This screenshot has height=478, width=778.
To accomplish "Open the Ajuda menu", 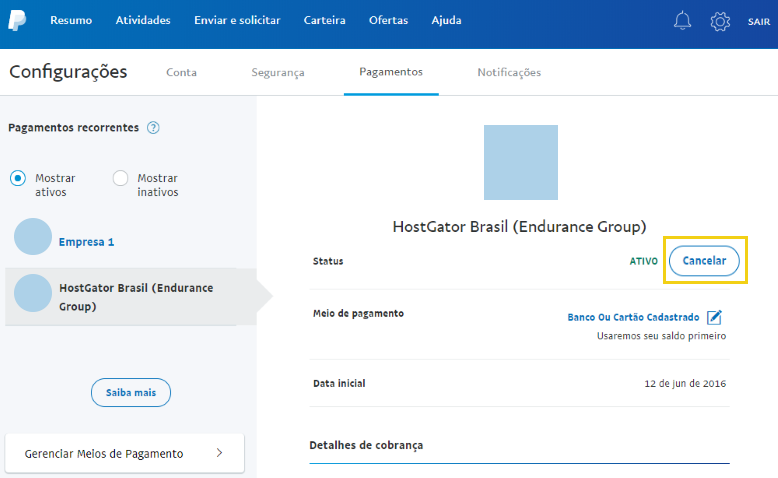I will coord(447,20).
